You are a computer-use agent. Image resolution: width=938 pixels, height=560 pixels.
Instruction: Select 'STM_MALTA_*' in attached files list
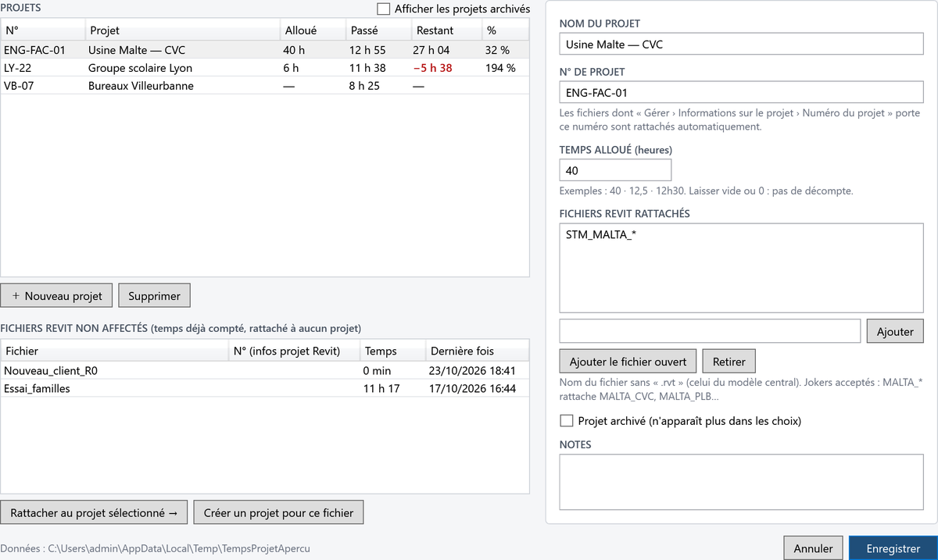[x=600, y=234]
